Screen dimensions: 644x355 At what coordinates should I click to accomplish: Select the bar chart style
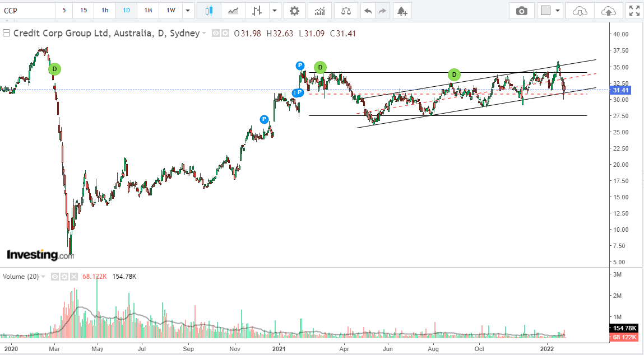(x=257, y=11)
